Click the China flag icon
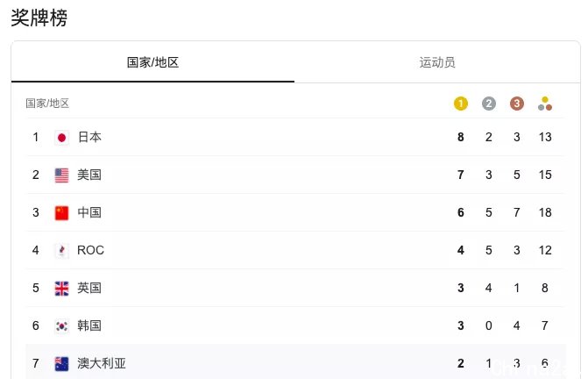The image size is (588, 379). (x=62, y=213)
